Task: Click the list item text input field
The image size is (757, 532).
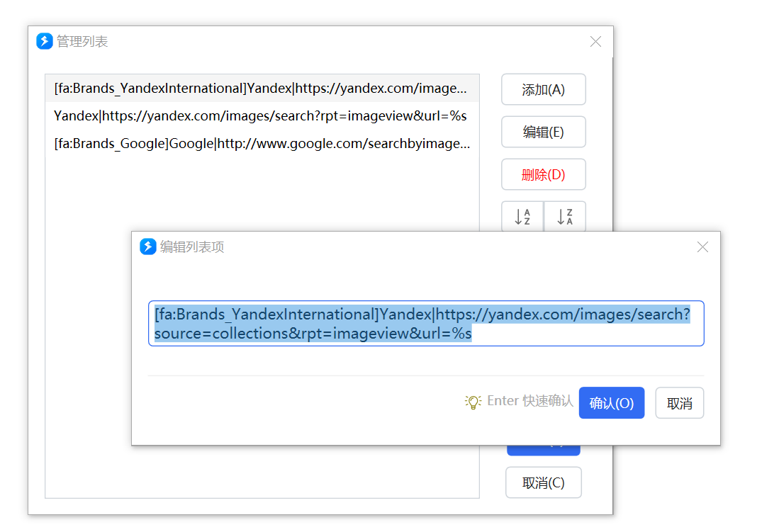Action: (x=426, y=323)
